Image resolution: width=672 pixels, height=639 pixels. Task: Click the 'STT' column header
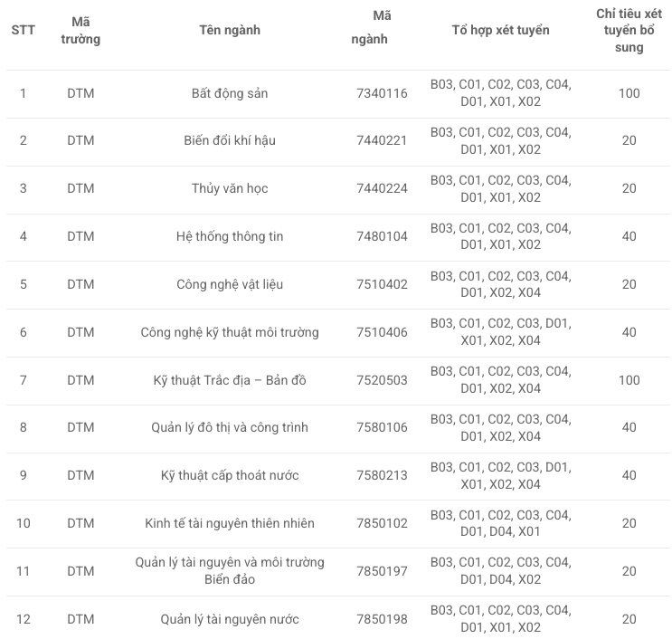pyautogui.click(x=23, y=30)
